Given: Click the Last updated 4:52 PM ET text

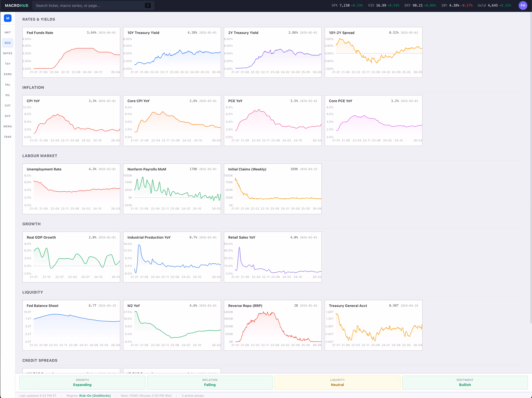Looking at the screenshot, I should coord(38,396).
